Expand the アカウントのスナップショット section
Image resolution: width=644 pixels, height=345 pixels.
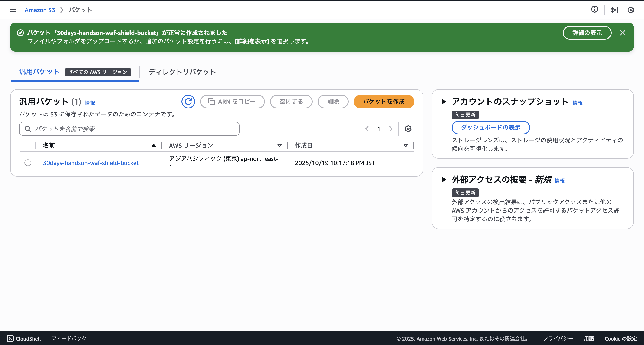pos(444,102)
